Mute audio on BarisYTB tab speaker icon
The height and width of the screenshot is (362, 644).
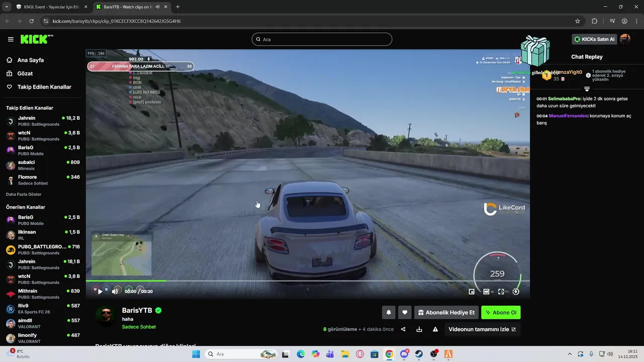[157, 7]
